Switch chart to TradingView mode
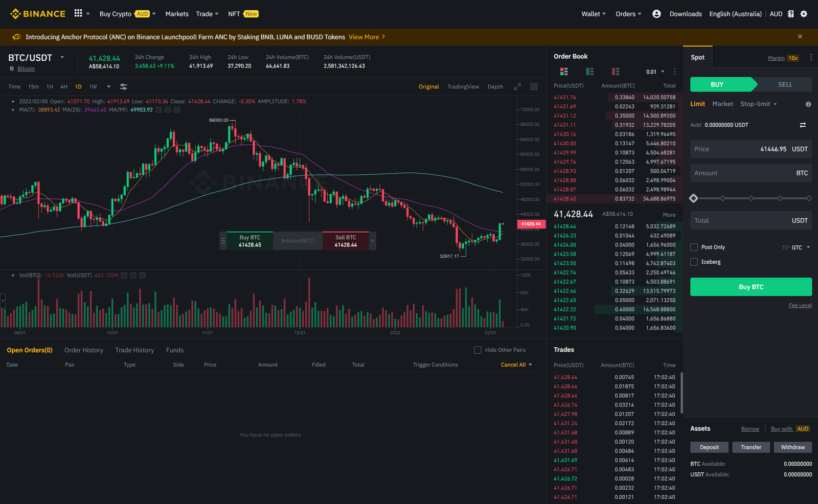Viewport: 818px width, 504px height. point(463,87)
